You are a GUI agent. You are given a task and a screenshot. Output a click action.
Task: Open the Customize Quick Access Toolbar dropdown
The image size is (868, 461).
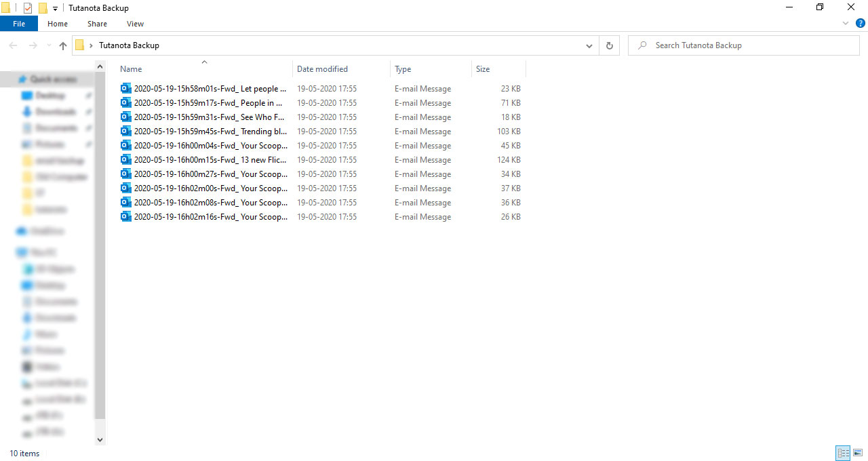click(x=56, y=9)
